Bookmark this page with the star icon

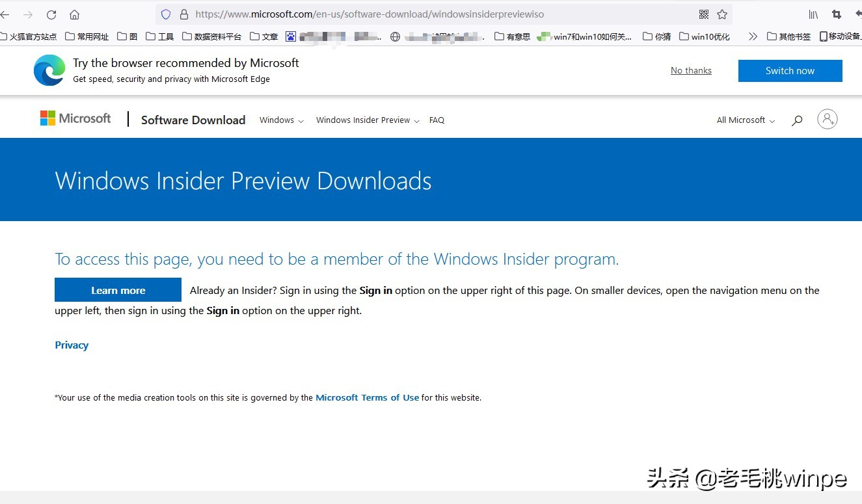point(722,14)
